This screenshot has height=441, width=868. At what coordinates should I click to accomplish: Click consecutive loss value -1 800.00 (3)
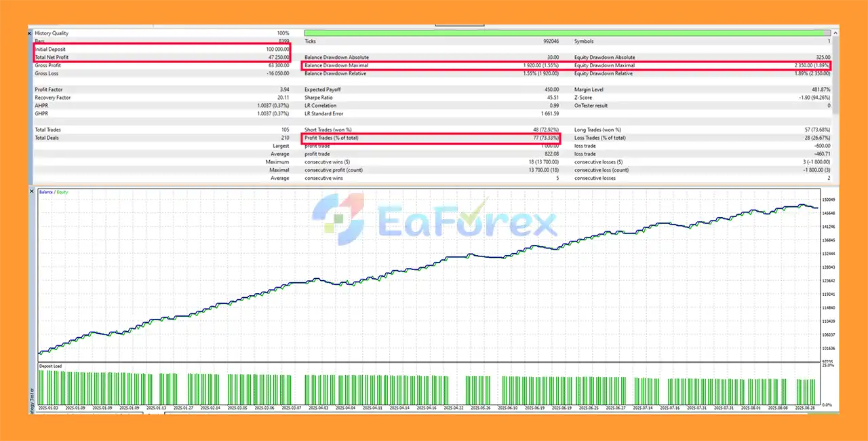point(816,170)
